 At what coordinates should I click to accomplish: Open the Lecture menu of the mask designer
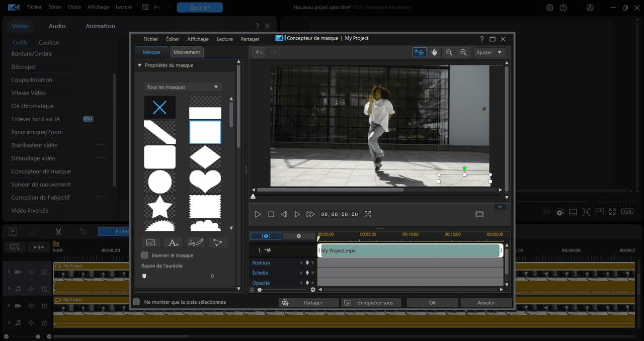[224, 39]
